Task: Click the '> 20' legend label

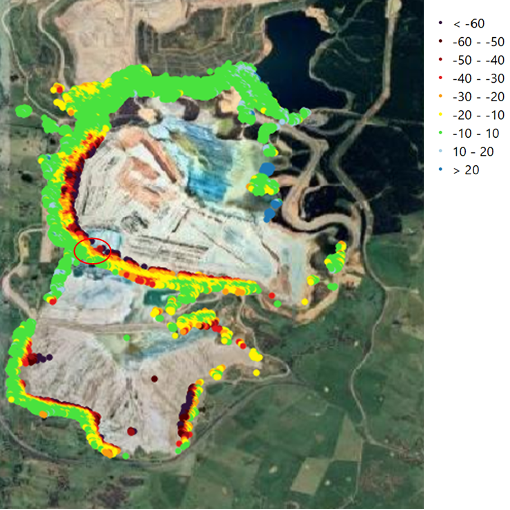Action: (466, 170)
